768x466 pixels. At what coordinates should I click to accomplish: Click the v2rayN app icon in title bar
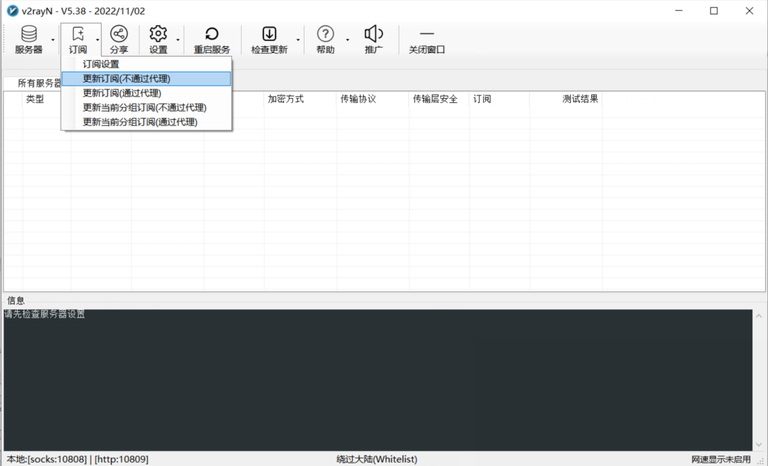coord(13,11)
